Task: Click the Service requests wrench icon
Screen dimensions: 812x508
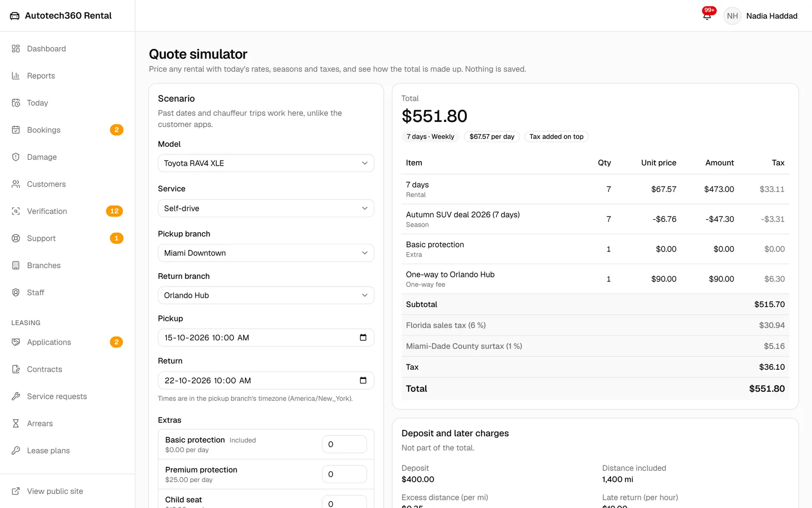Action: pyautogui.click(x=16, y=396)
